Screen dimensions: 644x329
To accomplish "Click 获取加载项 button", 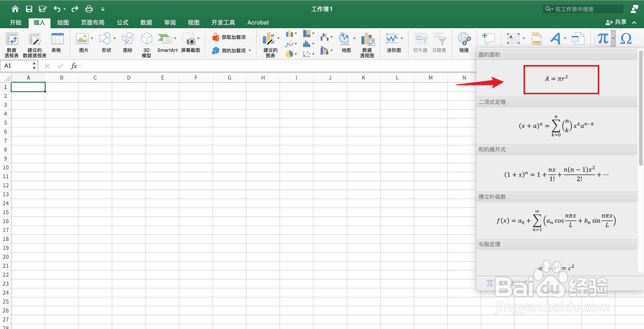I will 229,37.
